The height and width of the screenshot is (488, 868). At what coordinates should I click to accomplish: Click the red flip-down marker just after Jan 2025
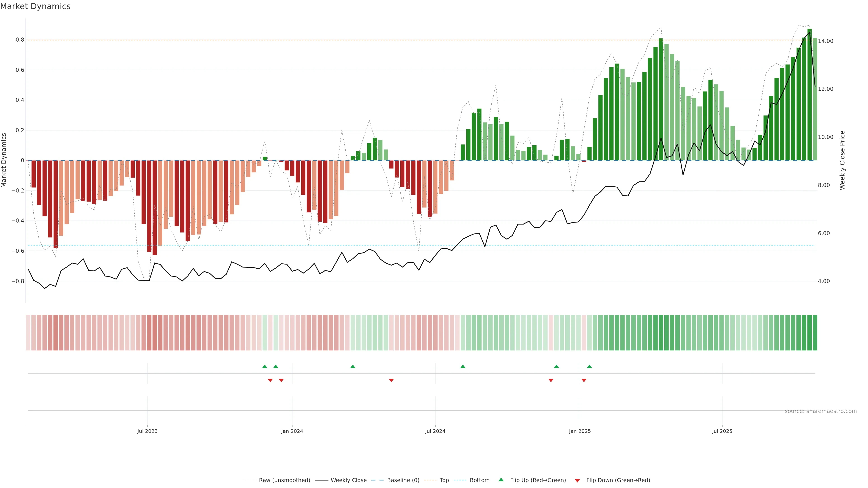584,380
